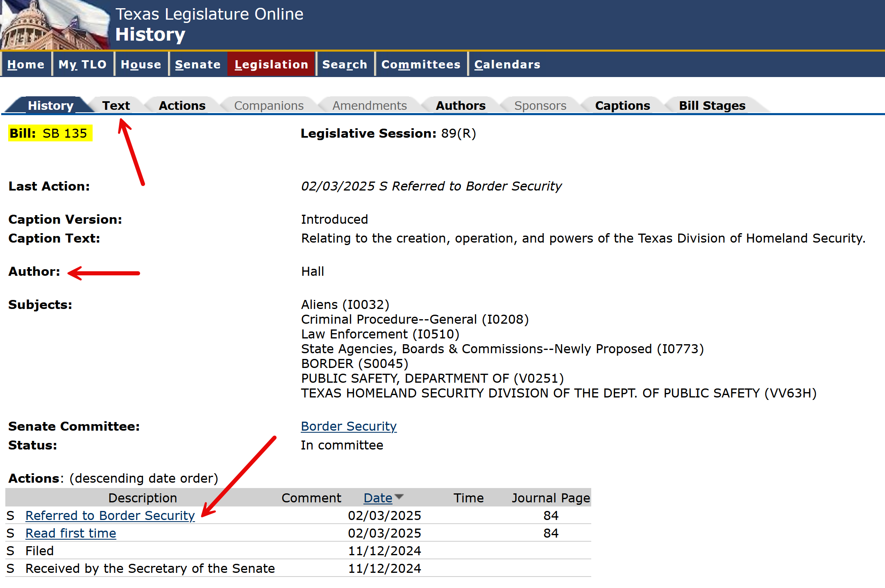Open the House menu
885x588 pixels.
pos(141,64)
